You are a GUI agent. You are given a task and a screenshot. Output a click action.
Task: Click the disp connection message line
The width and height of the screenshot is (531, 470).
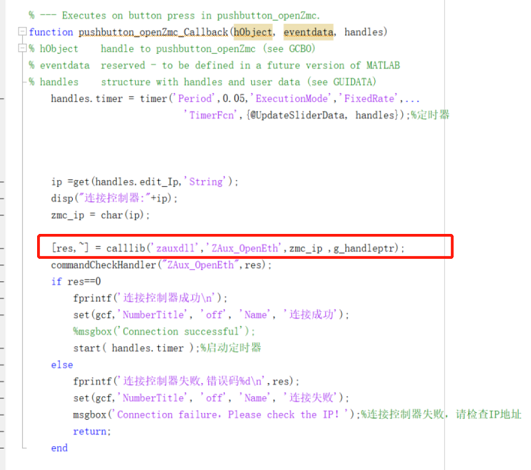[114, 198]
